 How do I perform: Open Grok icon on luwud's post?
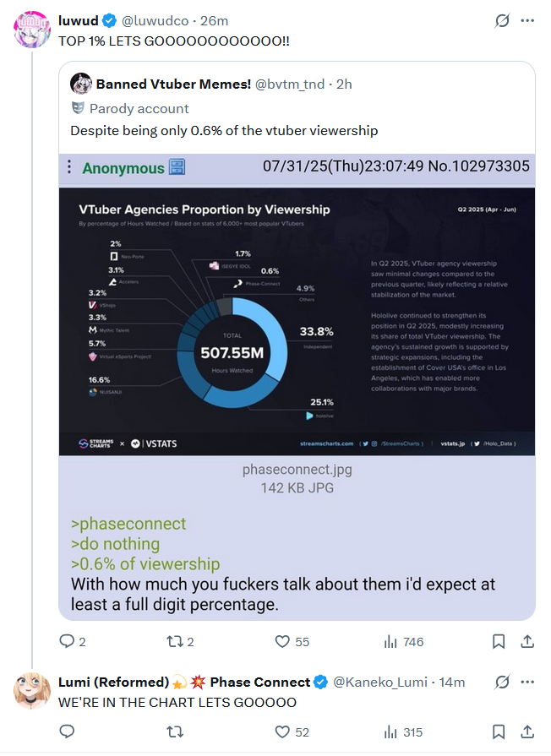(x=502, y=21)
